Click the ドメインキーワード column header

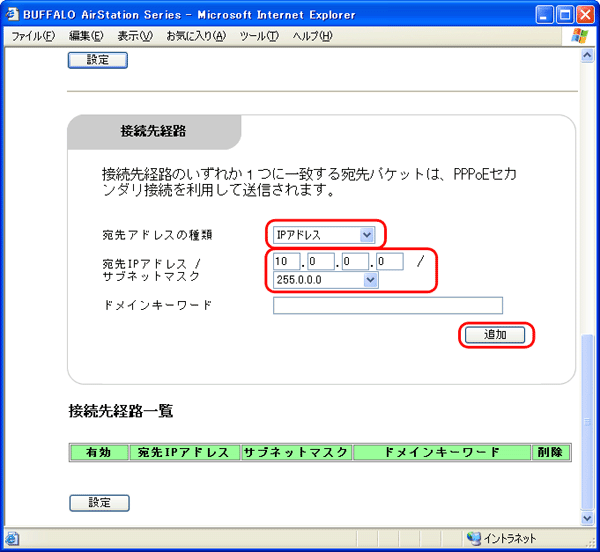(442, 452)
